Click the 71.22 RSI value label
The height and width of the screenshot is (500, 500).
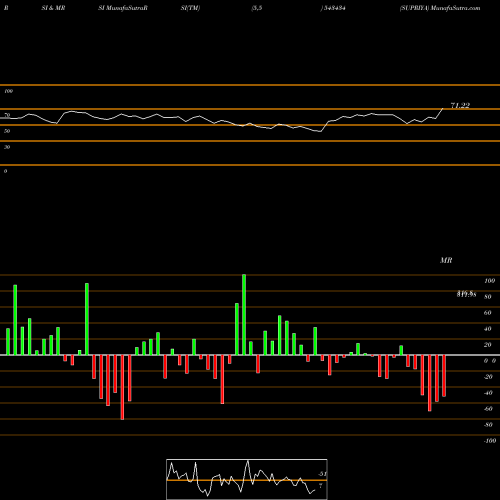460,106
